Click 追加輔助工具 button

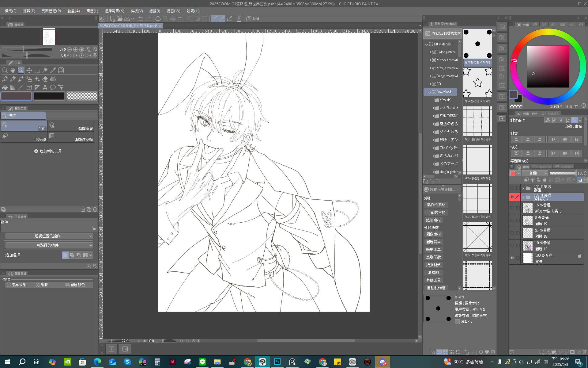click(48, 151)
